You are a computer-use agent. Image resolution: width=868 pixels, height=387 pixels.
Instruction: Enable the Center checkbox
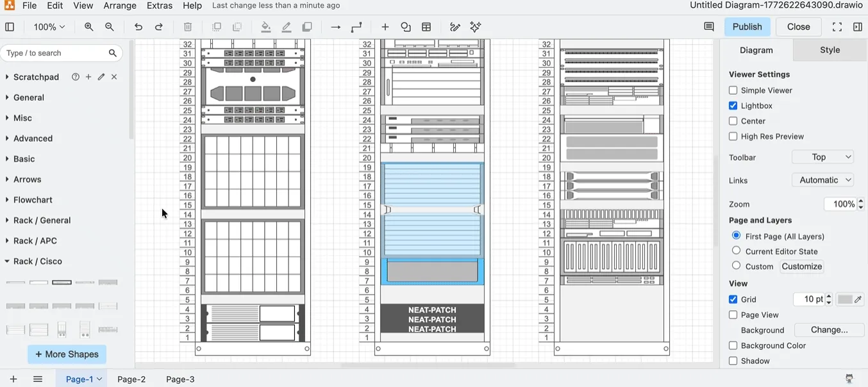pyautogui.click(x=733, y=121)
